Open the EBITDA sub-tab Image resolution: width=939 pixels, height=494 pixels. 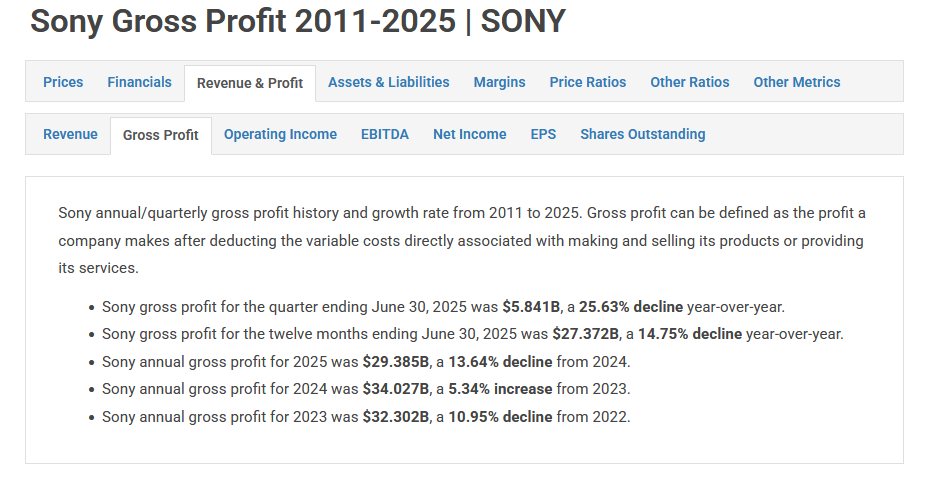pos(384,134)
